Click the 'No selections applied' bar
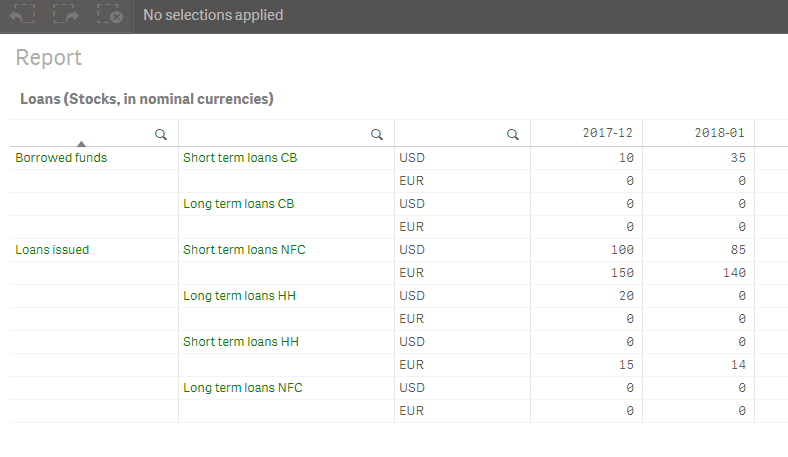788x457 pixels. 213,15
